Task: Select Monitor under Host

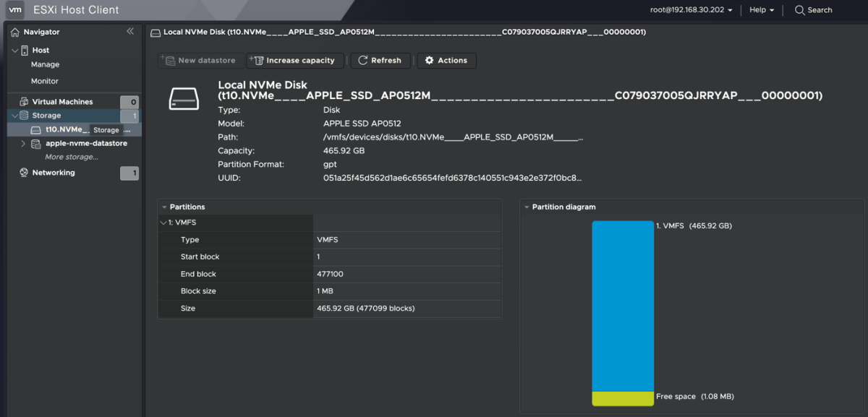Action: point(45,82)
